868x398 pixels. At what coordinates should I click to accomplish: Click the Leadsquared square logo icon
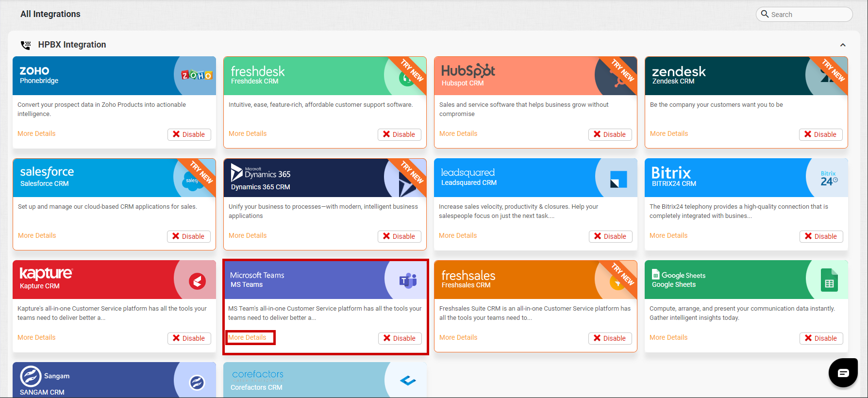pyautogui.click(x=618, y=179)
